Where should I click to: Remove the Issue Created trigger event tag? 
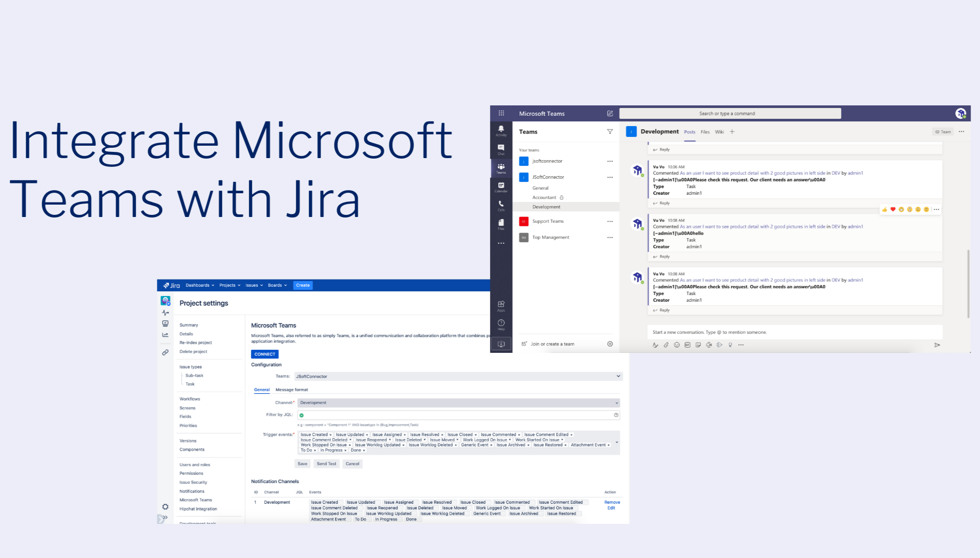(x=331, y=435)
